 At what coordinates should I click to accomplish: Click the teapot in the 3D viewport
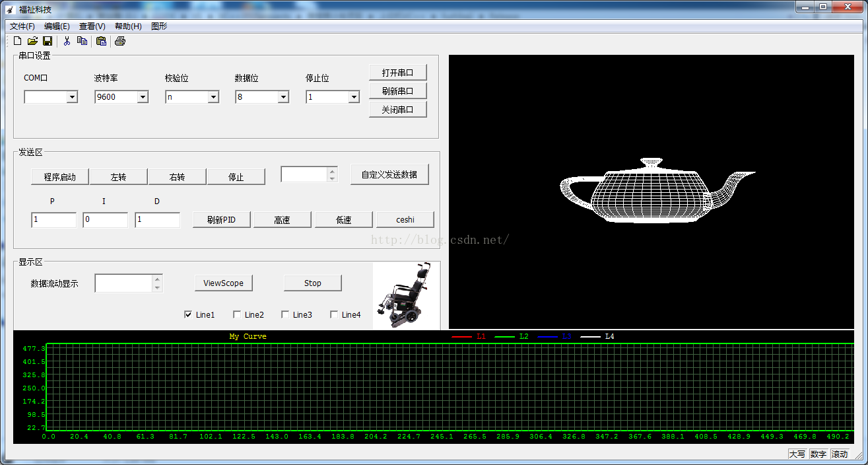click(657, 190)
